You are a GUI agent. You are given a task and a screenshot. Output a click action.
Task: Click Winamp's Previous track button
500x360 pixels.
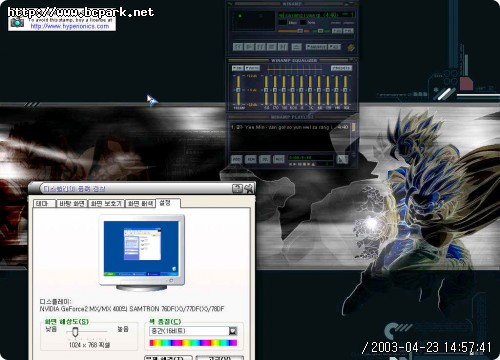tap(238, 47)
